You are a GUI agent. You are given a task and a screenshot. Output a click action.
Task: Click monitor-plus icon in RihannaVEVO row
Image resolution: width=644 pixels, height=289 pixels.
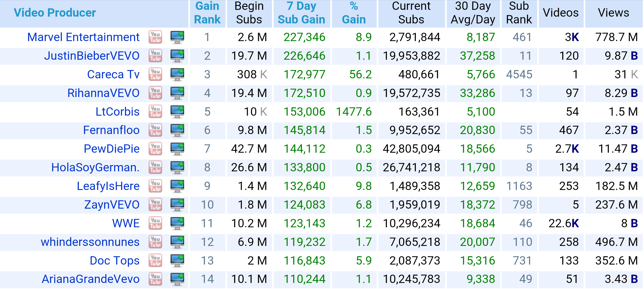[177, 93]
